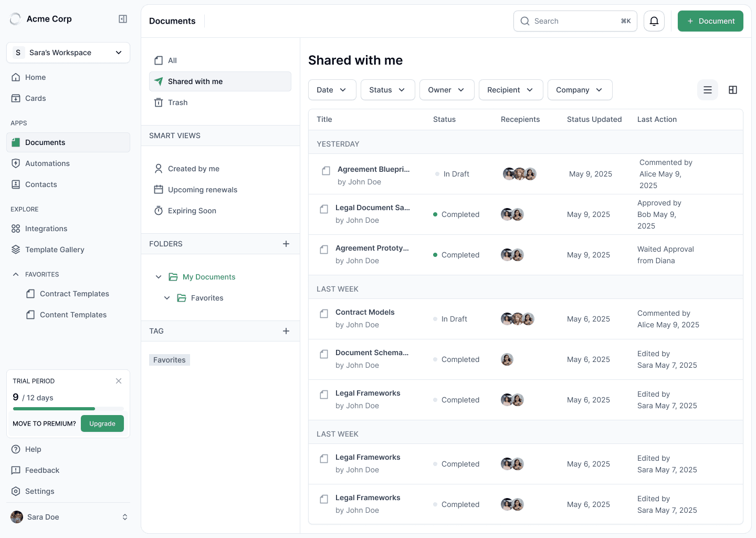
Task: Click In Draft status of Contract Models
Action: coord(450,319)
